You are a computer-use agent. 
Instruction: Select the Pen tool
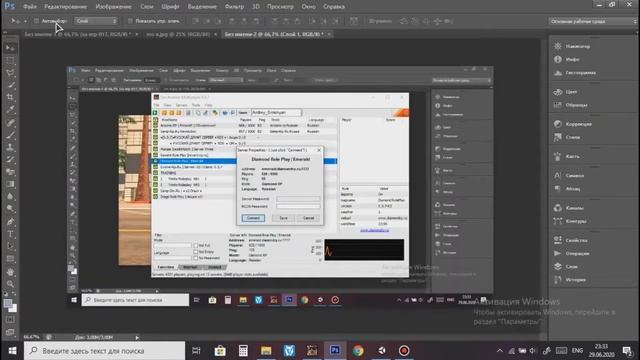click(x=10, y=222)
